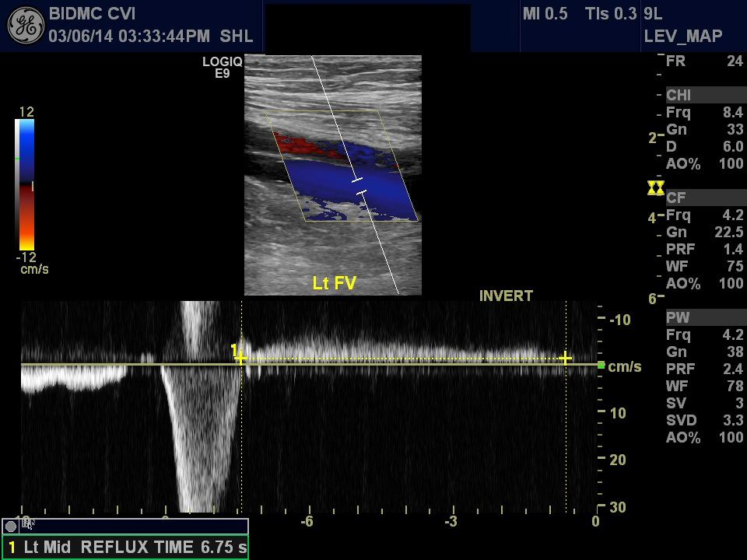This screenshot has width=747, height=560.
Task: Click the right yellow caliper cross on spectrum
Action: click(x=565, y=359)
